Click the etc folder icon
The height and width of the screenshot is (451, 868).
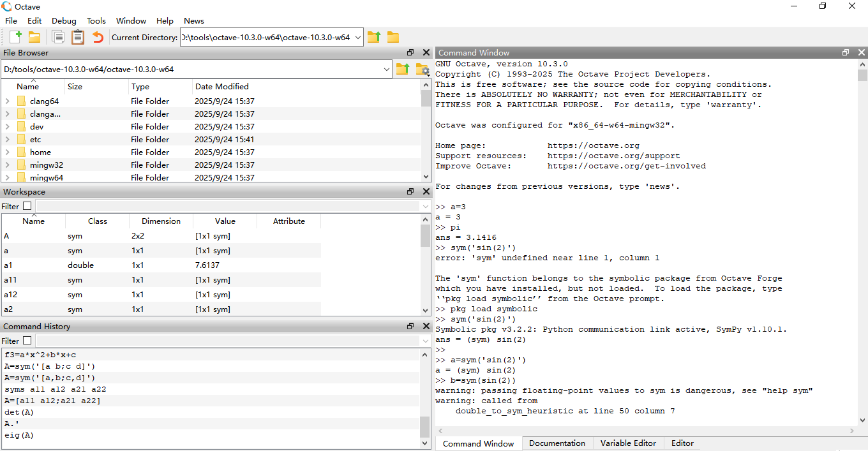pyautogui.click(x=21, y=139)
